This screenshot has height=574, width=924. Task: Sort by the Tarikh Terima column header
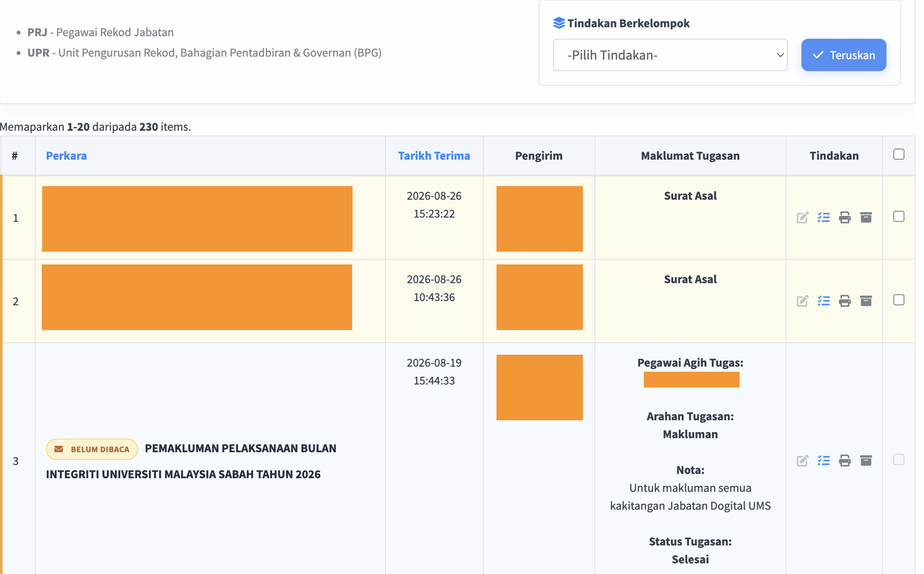click(434, 156)
